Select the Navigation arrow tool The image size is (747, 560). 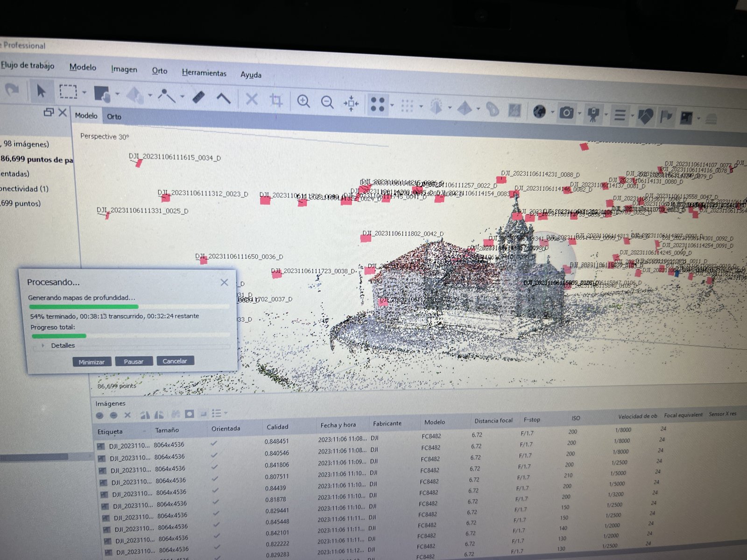click(41, 91)
